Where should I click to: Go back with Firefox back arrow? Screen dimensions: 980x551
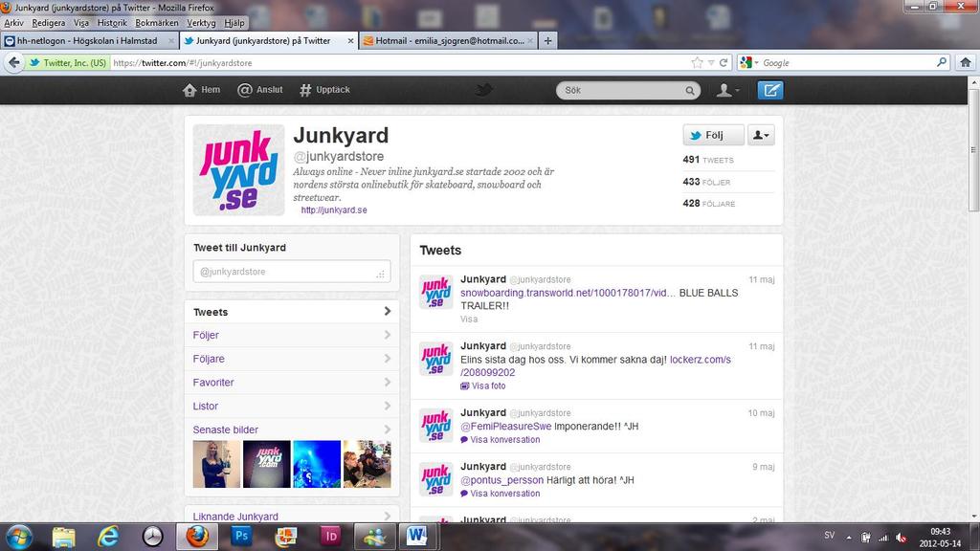(14, 62)
